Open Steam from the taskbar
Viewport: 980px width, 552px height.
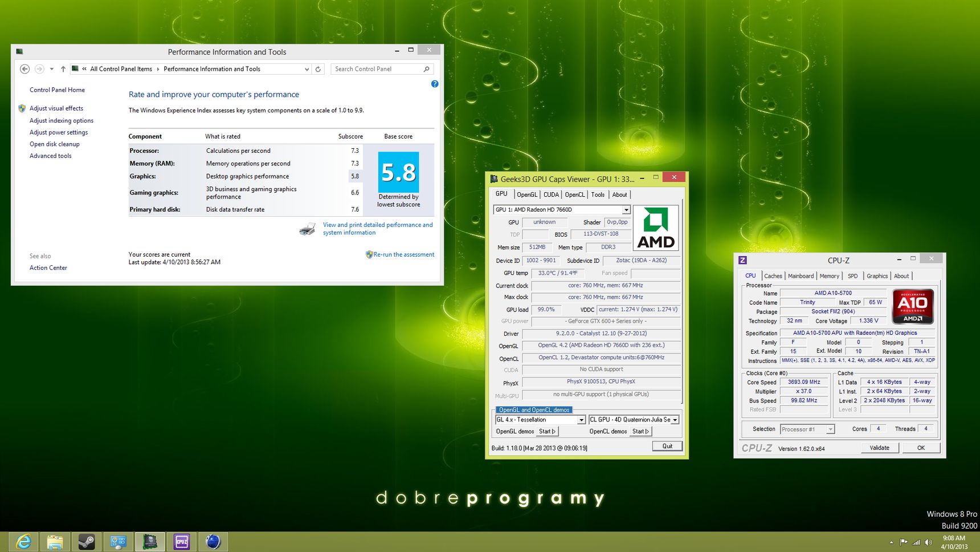pyautogui.click(x=87, y=542)
